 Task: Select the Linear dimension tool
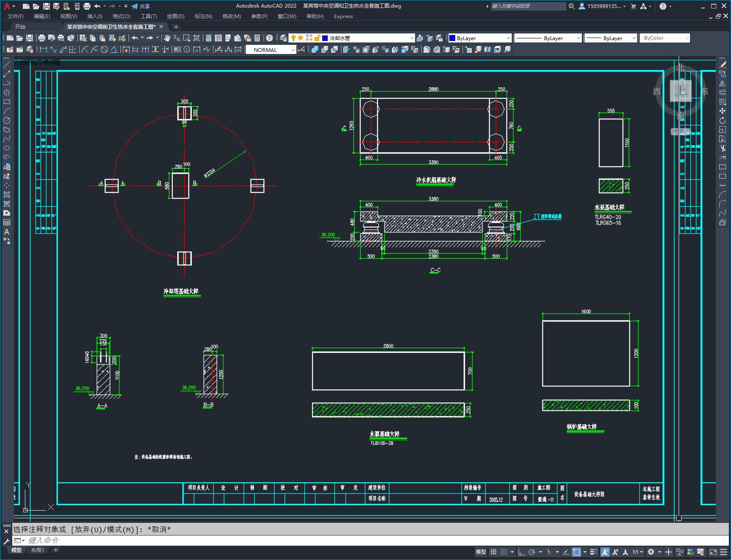point(43,50)
